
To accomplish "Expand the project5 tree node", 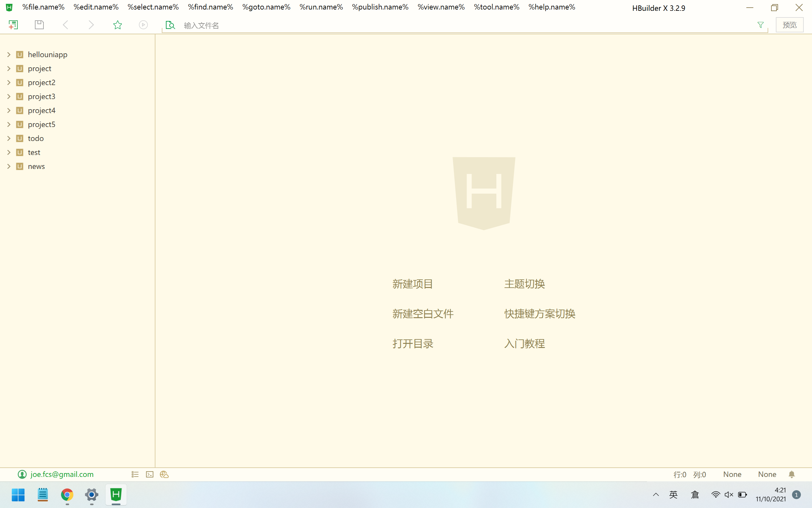I will pyautogui.click(x=9, y=124).
